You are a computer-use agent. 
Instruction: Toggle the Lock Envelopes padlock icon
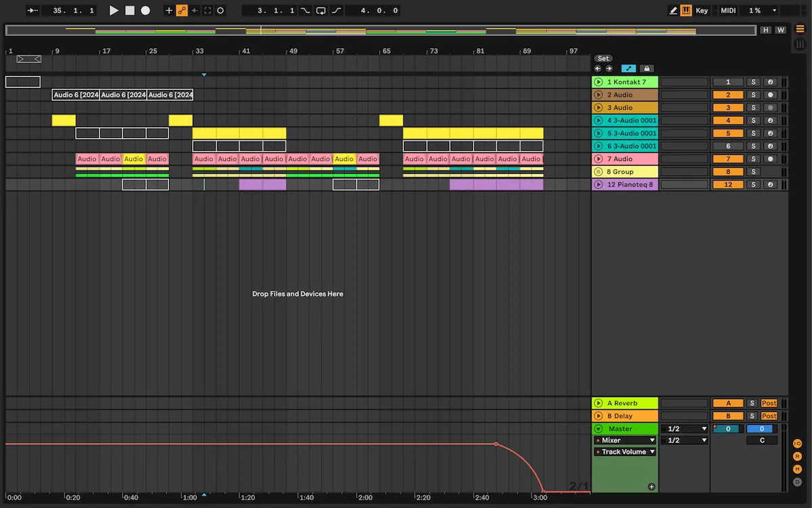pyautogui.click(x=647, y=68)
